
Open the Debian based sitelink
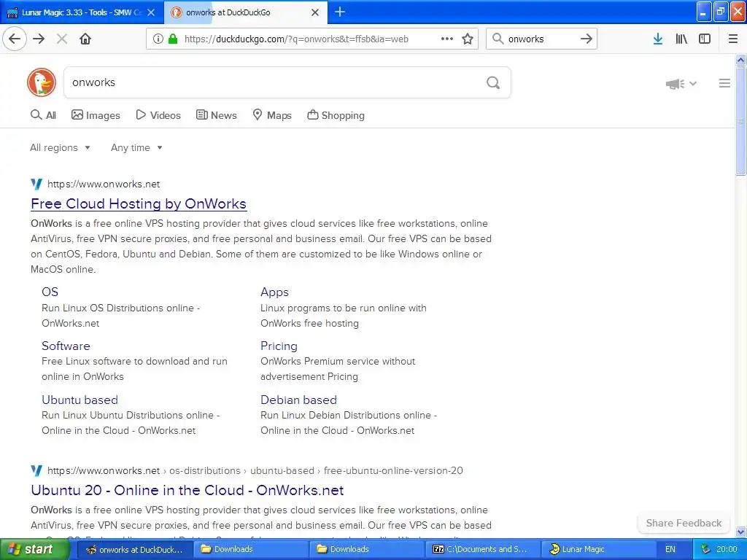(x=298, y=400)
